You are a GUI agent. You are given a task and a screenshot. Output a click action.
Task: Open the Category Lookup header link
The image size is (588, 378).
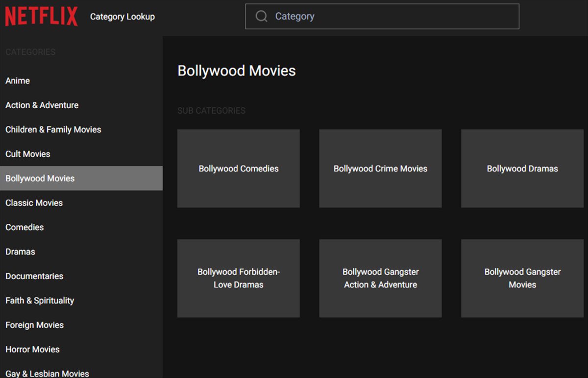[122, 16]
